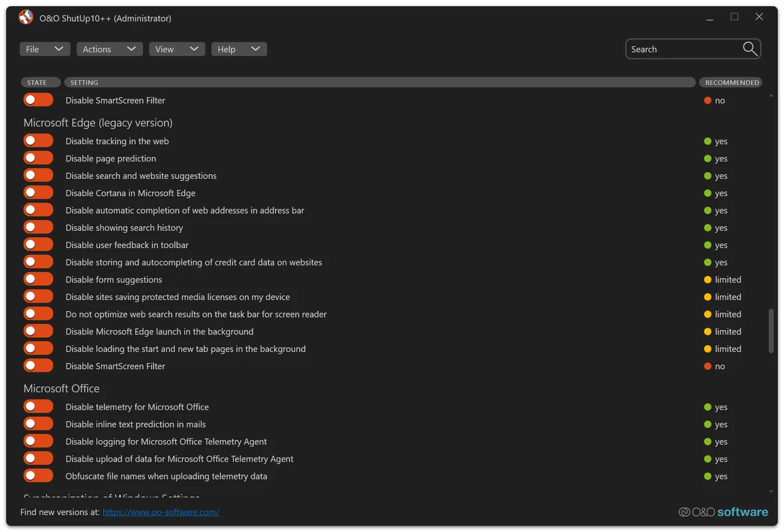784x532 pixels.
Task: Open the oo-software.com link
Action: (x=161, y=512)
